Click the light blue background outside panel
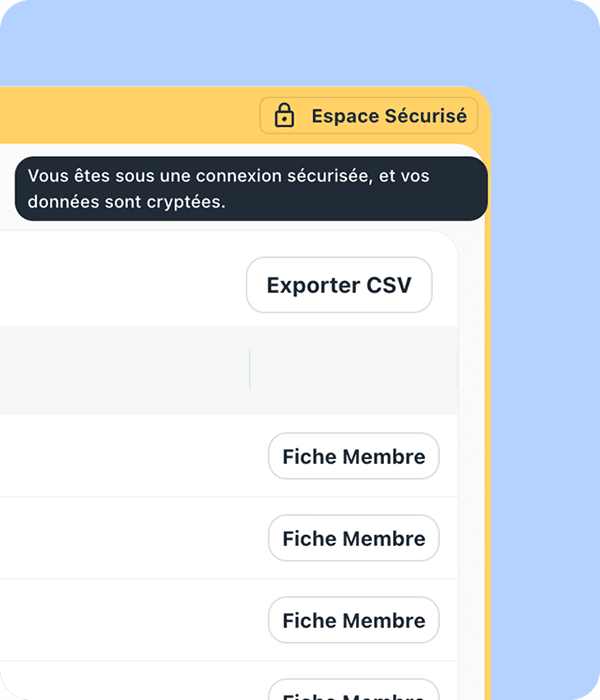 point(545,400)
